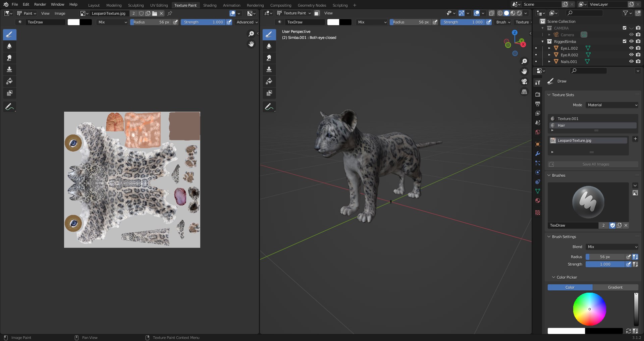
Task: Collapse the Color Picker subpanel
Action: pyautogui.click(x=554, y=277)
